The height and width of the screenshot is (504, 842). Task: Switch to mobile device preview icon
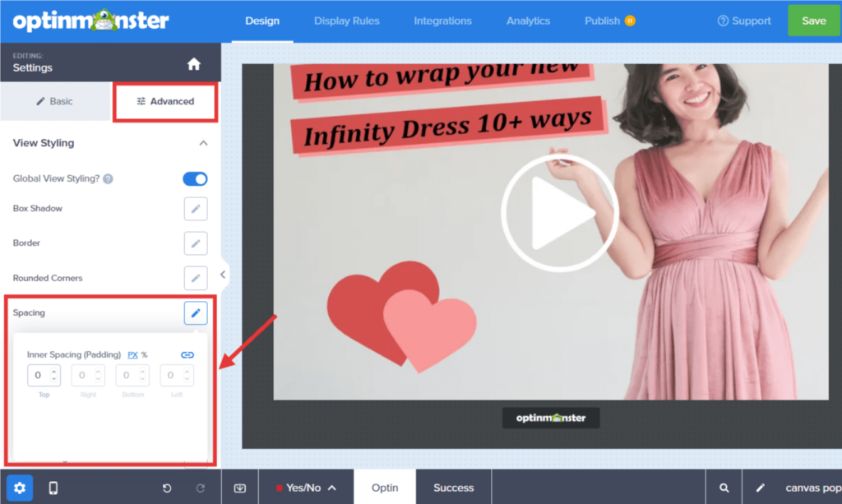[53, 488]
